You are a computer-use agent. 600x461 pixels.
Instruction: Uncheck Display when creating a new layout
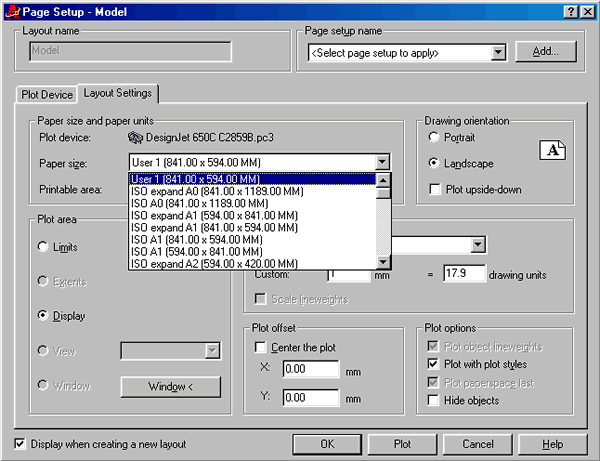(x=21, y=444)
